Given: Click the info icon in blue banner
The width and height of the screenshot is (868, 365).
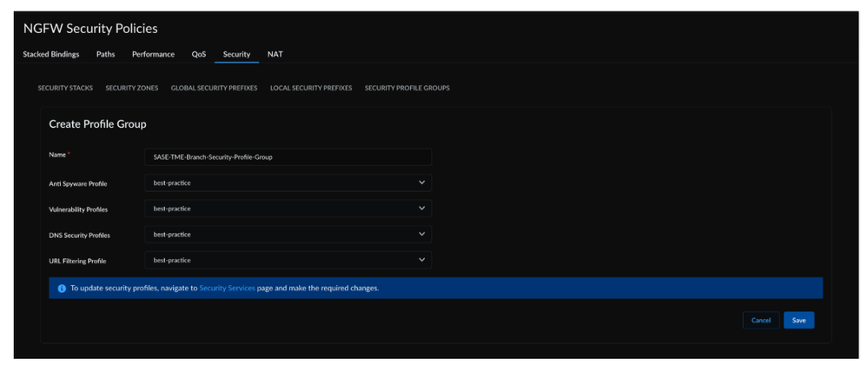Looking at the screenshot, I should [62, 289].
